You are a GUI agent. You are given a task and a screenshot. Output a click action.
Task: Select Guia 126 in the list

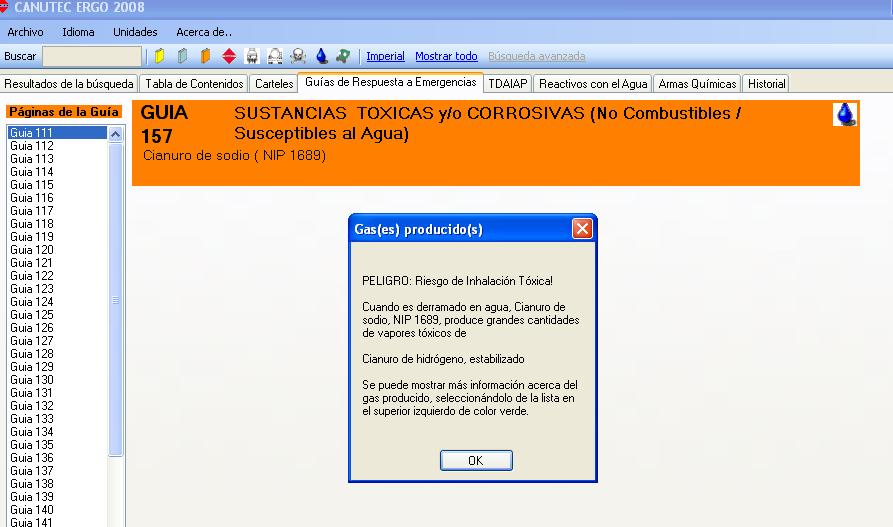click(57, 328)
